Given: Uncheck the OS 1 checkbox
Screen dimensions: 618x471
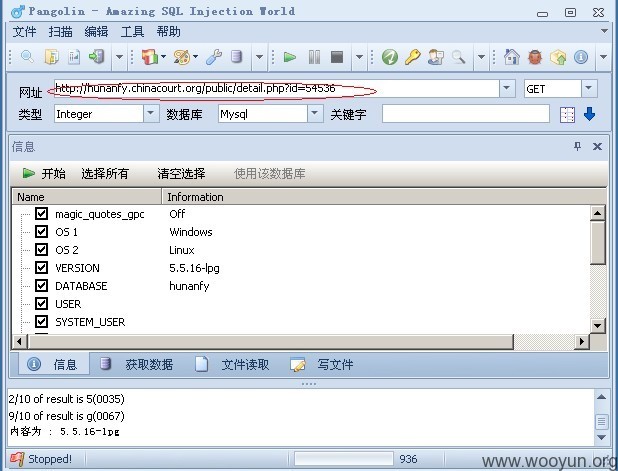Looking at the screenshot, I should 41,231.
